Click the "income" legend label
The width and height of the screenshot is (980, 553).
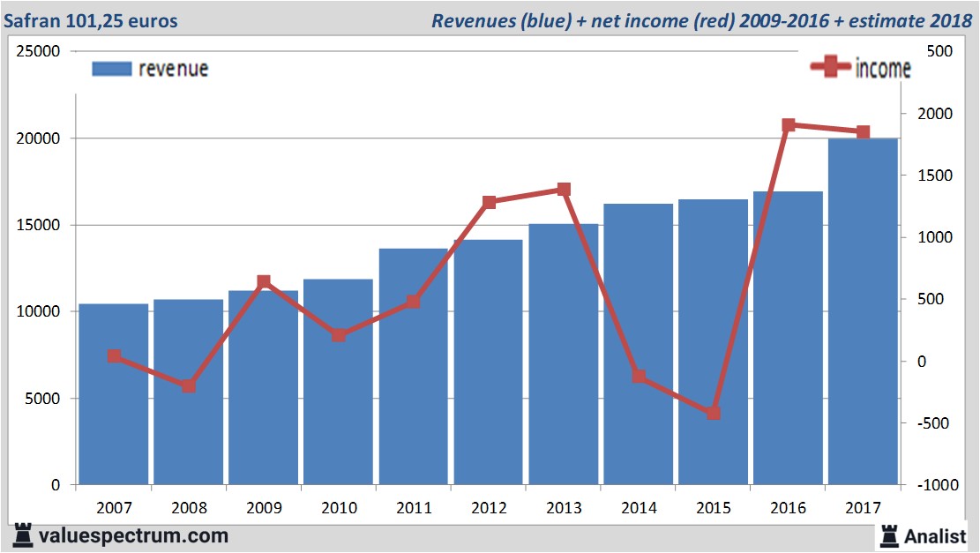click(883, 69)
